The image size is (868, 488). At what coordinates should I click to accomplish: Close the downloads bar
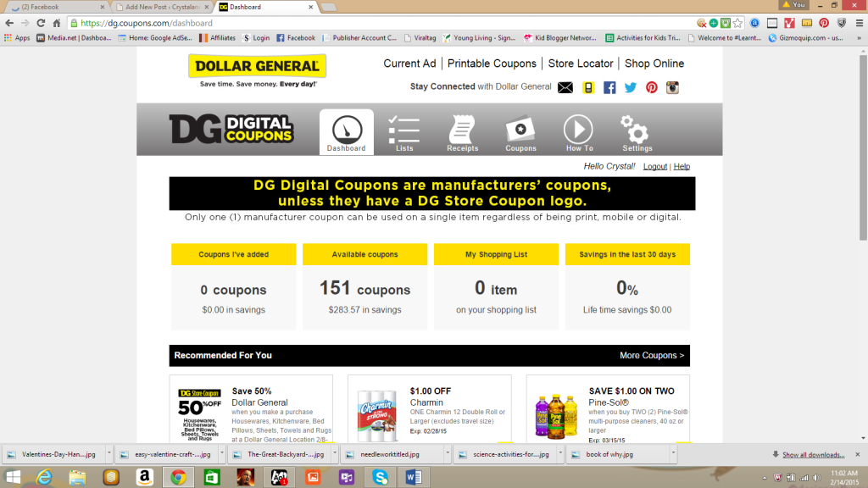click(x=858, y=454)
